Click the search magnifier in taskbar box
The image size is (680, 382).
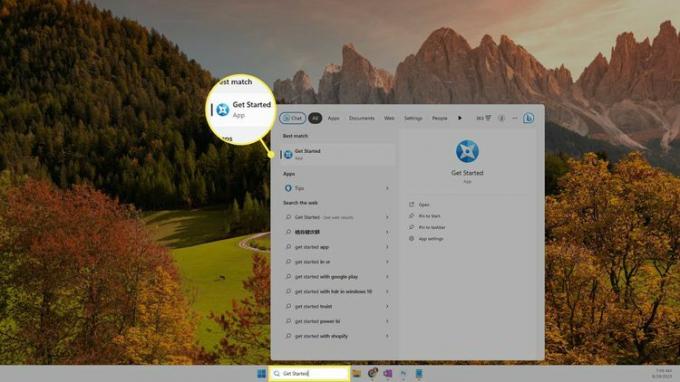pyautogui.click(x=277, y=373)
